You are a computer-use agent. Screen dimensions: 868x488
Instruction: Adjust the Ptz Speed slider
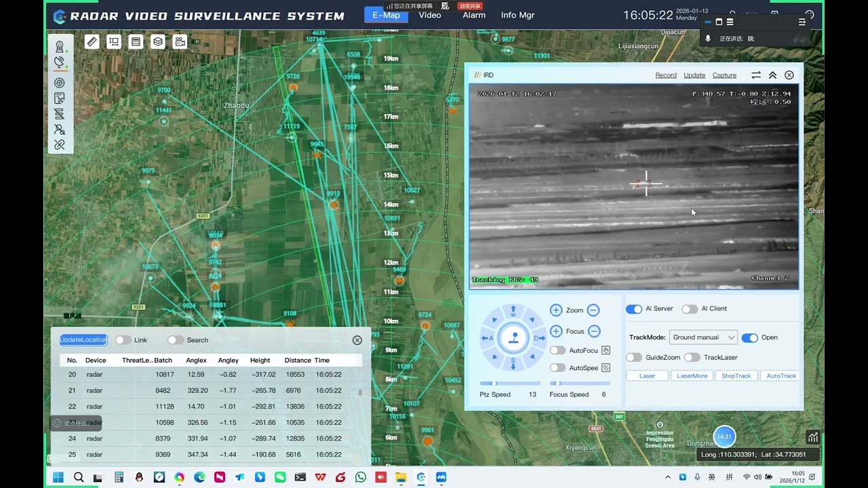(511, 384)
